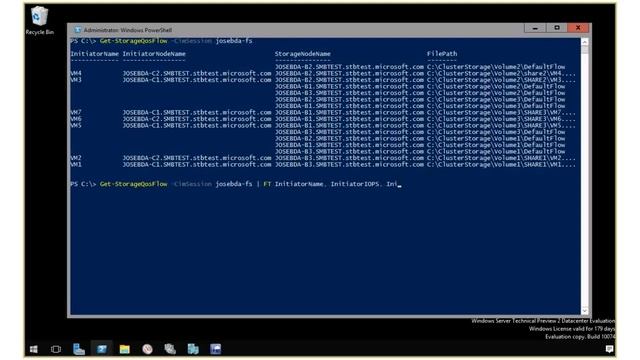Screen dimensions: 640x360
Task: Click the PowerShell vertical scrollbar thumb
Action: click(x=584, y=50)
